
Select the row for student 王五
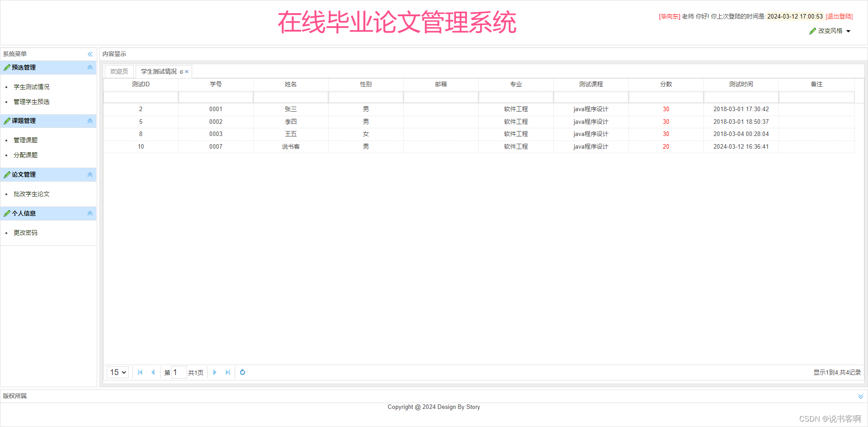(479, 134)
